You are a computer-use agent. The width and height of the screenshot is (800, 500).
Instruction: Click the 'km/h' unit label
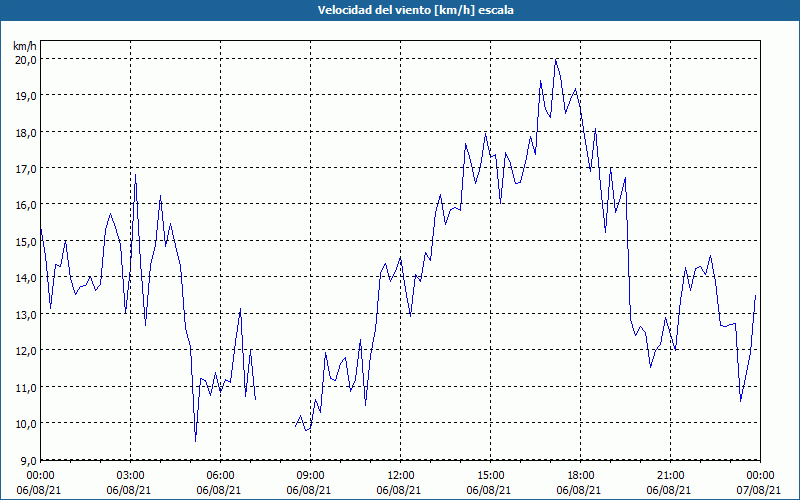tap(25, 46)
